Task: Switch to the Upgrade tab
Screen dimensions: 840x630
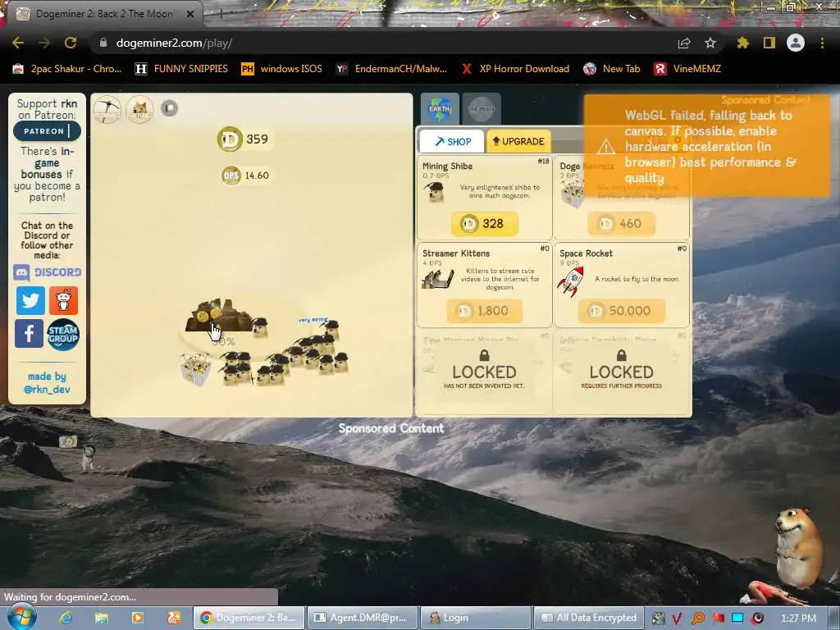Action: [518, 141]
